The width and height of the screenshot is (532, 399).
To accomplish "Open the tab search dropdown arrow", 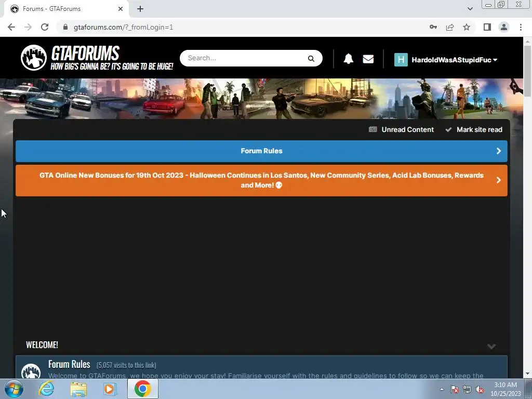I will (x=470, y=9).
